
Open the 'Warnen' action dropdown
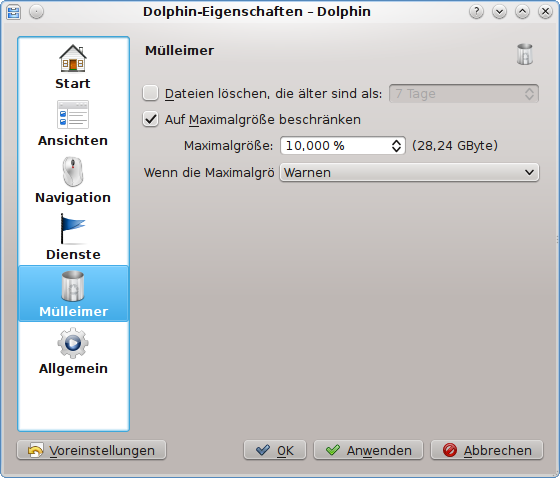[x=409, y=173]
